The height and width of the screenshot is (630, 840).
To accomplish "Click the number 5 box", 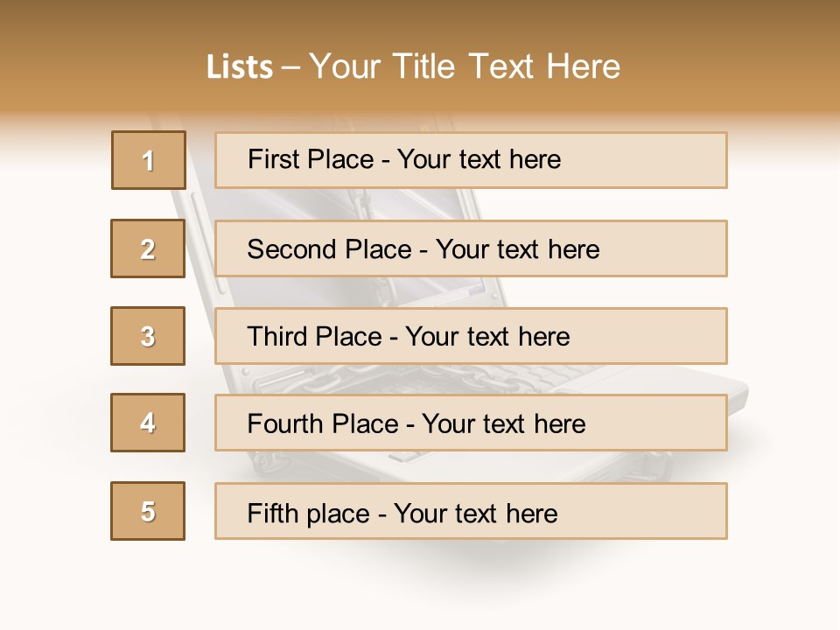I will [148, 511].
